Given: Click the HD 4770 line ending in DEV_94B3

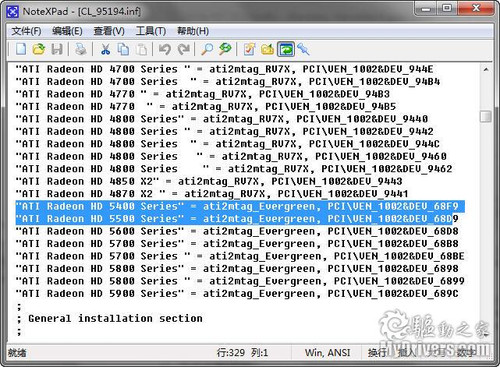Looking at the screenshot, I should tap(203, 94).
